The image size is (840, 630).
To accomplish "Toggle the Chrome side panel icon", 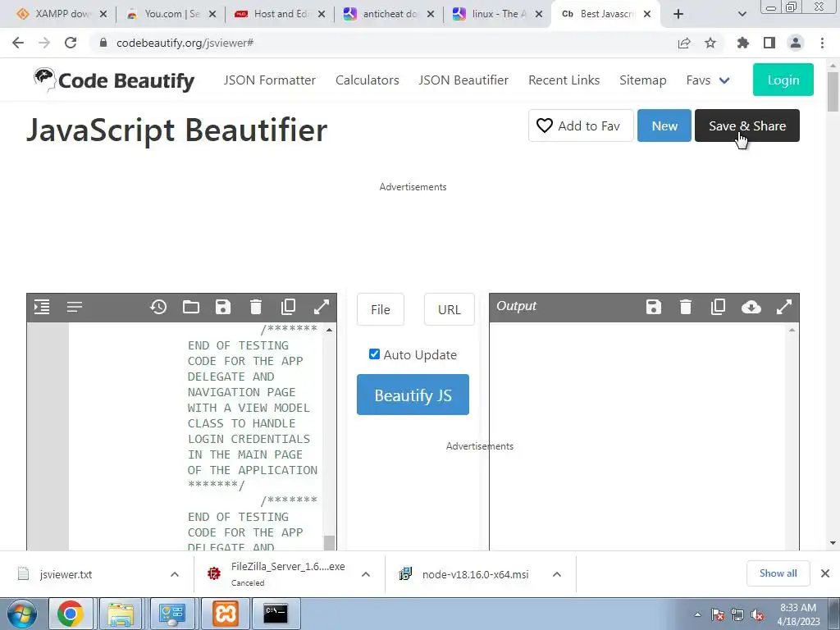I will [x=769, y=43].
